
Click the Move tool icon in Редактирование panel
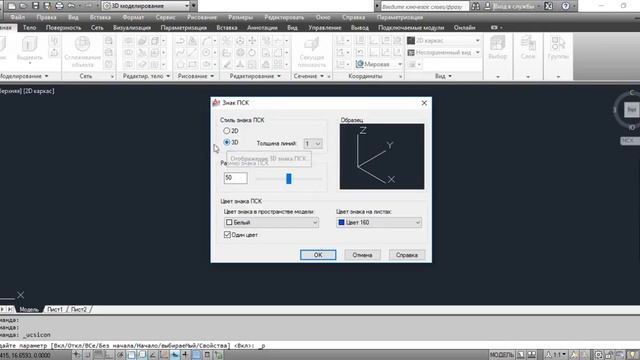(252, 40)
